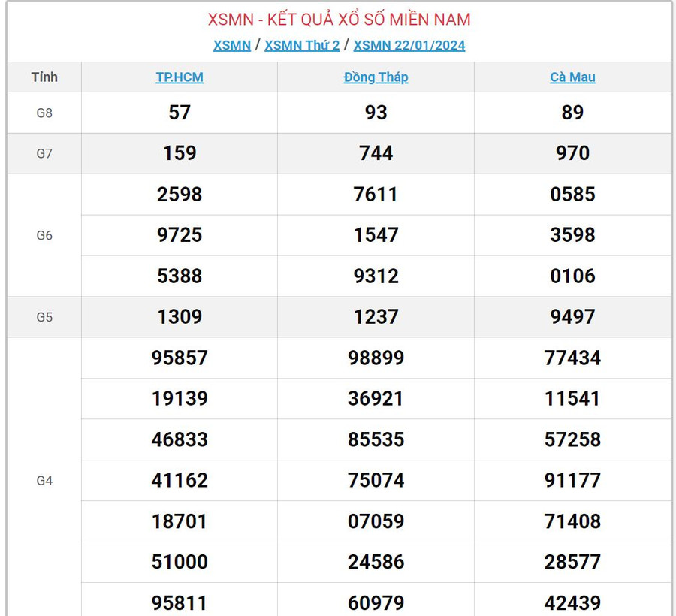Image resolution: width=676 pixels, height=616 pixels.
Task: Click the G5 prize row label
Action: pos(44,317)
